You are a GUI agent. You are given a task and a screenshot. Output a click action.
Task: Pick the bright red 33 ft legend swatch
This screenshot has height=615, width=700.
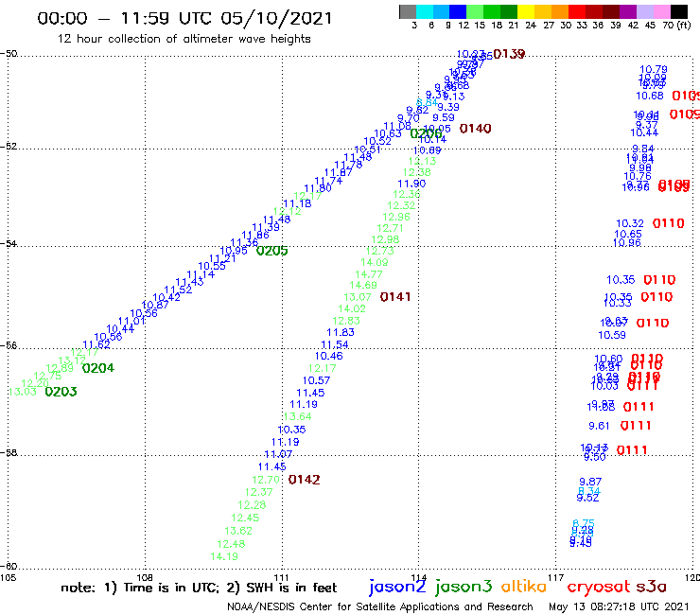[x=577, y=11]
